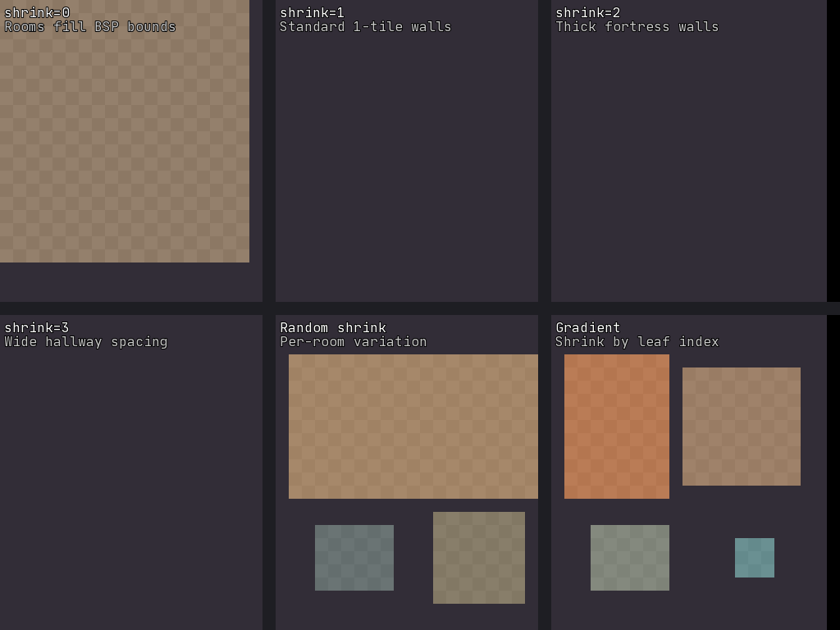Click the "shrink=0" panel title
This screenshot has height=630, width=840.
point(37,13)
